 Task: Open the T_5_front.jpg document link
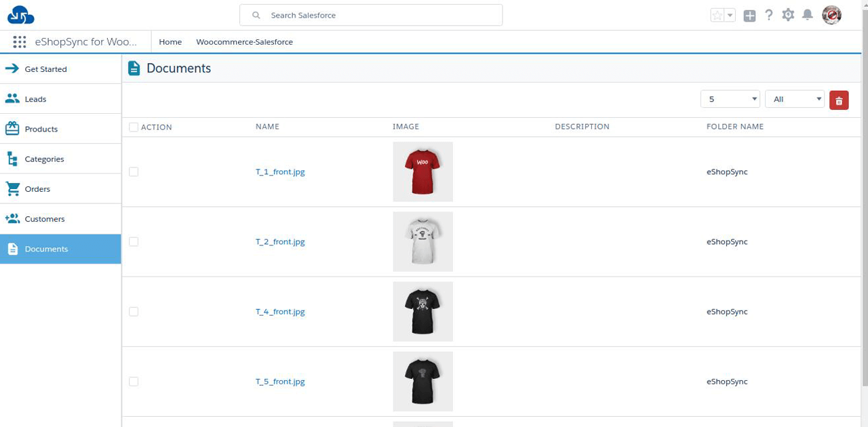click(x=280, y=382)
